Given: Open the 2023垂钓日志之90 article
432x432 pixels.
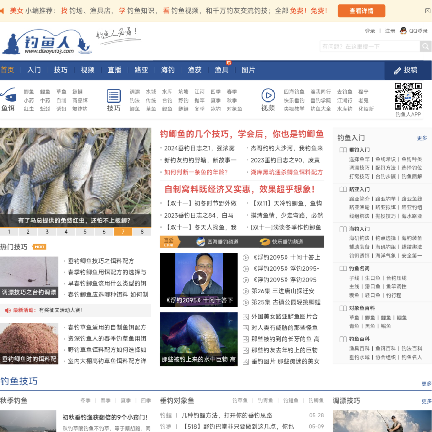Looking at the screenshot, I should [x=285, y=160].
